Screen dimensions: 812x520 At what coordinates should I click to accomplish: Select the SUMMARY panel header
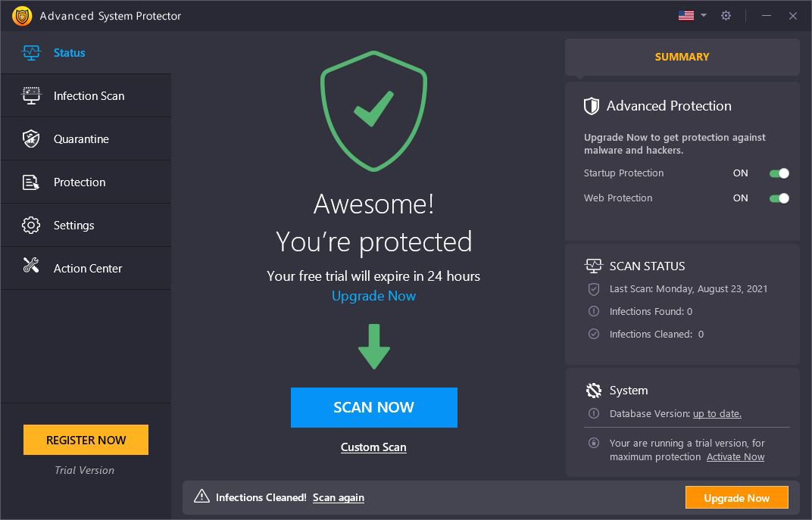coord(682,57)
